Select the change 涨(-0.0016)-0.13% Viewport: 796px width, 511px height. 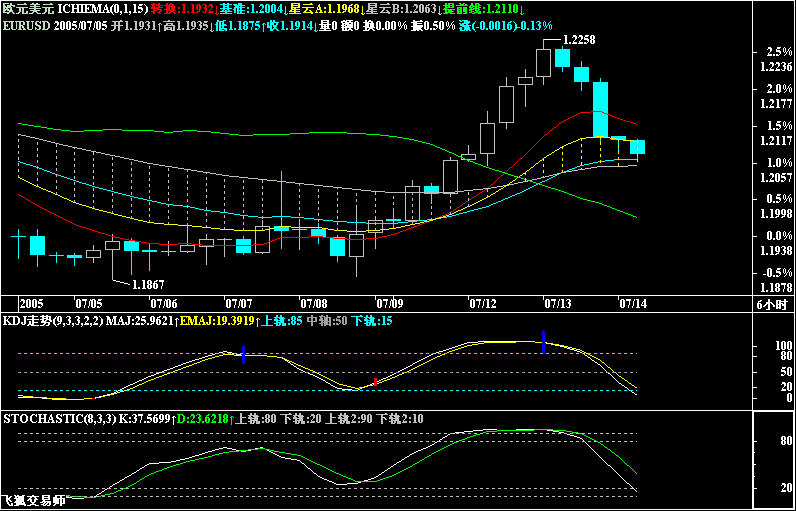[506, 26]
